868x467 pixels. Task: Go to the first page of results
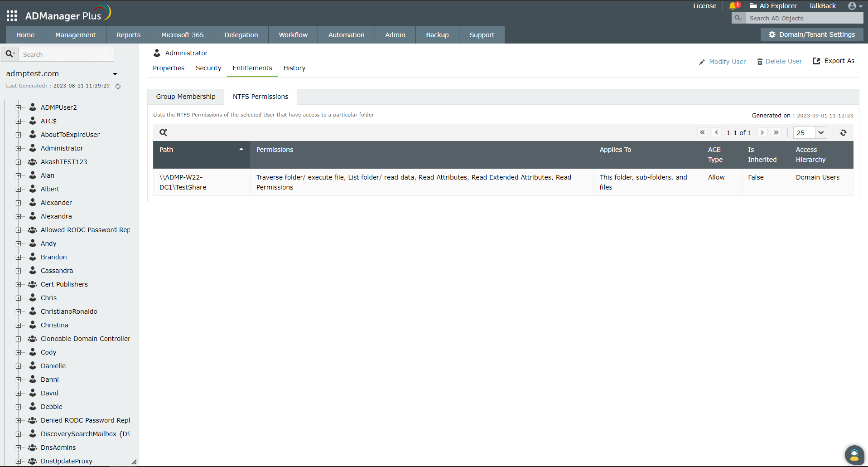click(703, 132)
